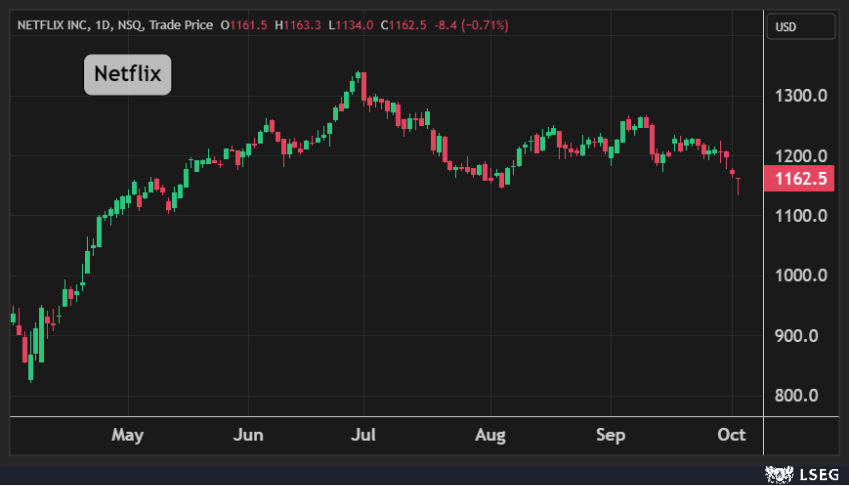This screenshot has width=849, height=486.
Task: Click the Oct label on time axis
Action: (732, 435)
